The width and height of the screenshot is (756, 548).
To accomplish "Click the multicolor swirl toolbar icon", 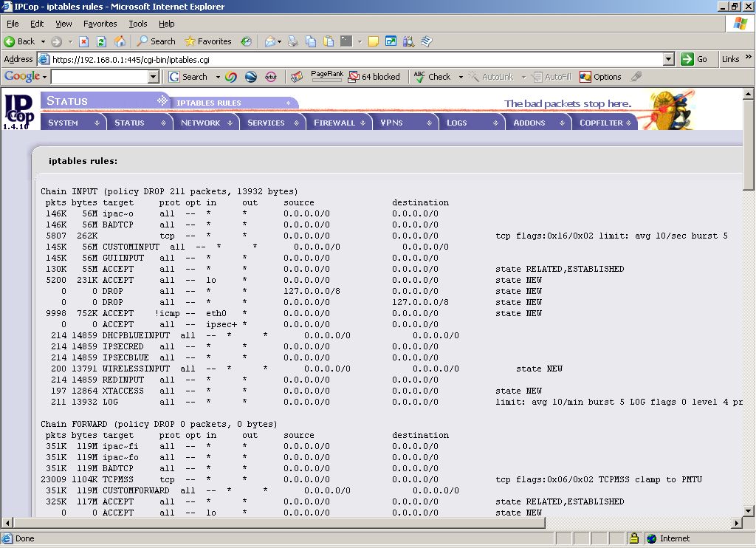I will [x=231, y=77].
